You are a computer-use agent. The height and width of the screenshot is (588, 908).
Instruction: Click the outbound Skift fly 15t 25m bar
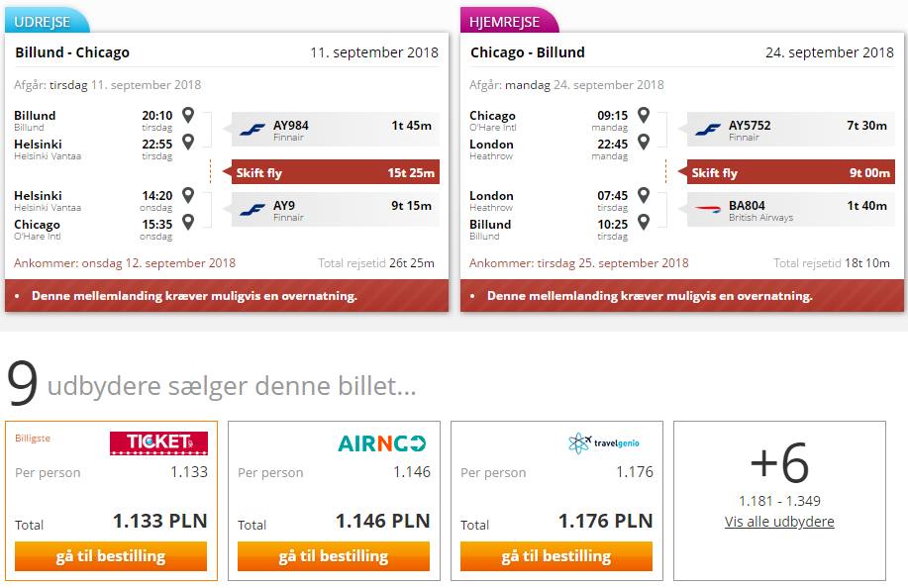pos(336,172)
